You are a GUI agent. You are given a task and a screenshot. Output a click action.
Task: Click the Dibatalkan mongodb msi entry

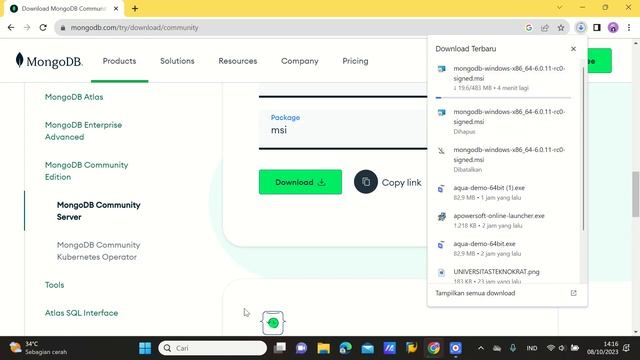[x=505, y=159]
